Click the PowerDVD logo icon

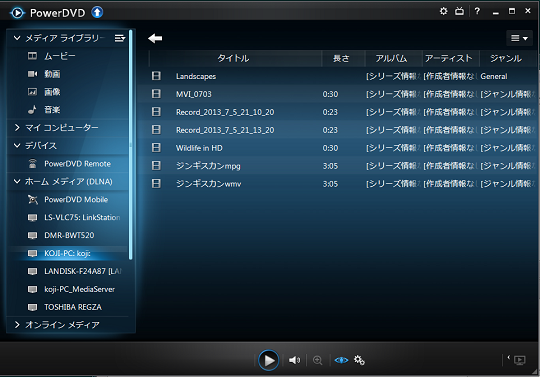pos(17,13)
